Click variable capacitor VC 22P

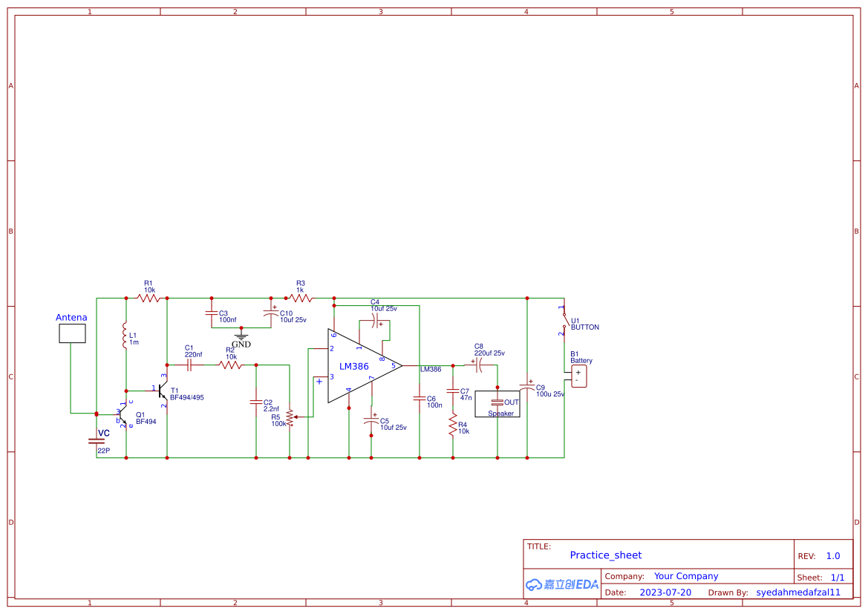(x=95, y=442)
